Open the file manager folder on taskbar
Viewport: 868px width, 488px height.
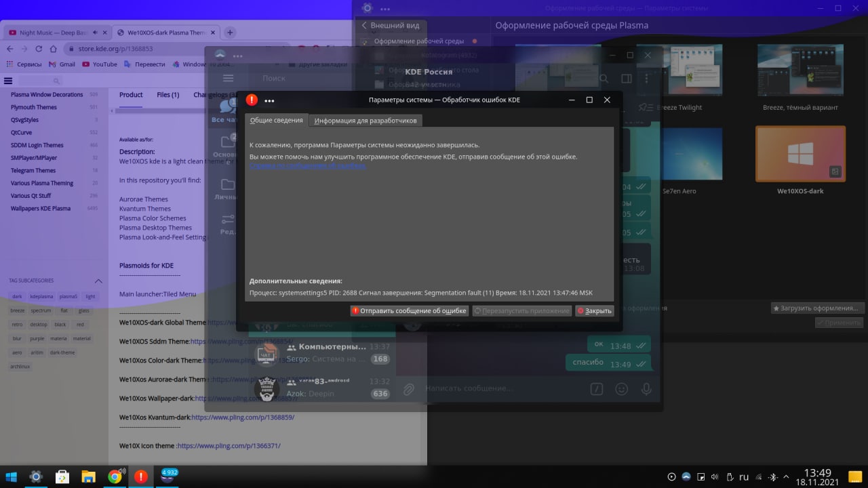coord(89,476)
